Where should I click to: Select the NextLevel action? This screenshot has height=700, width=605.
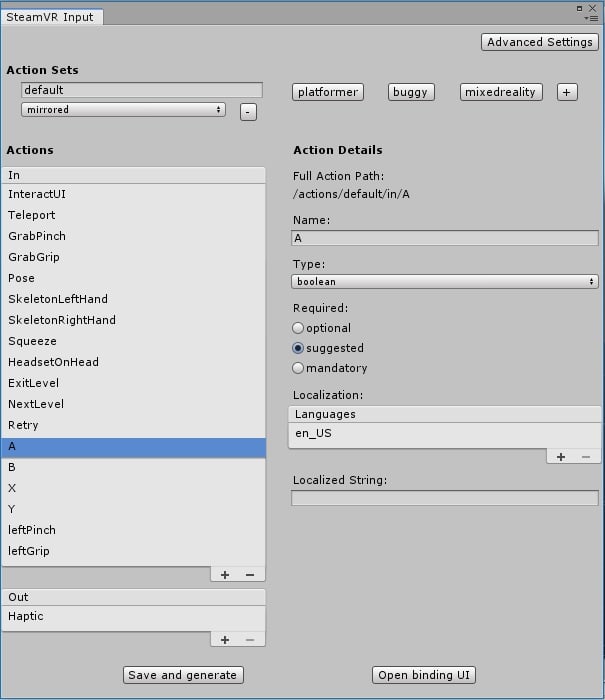tap(133, 404)
